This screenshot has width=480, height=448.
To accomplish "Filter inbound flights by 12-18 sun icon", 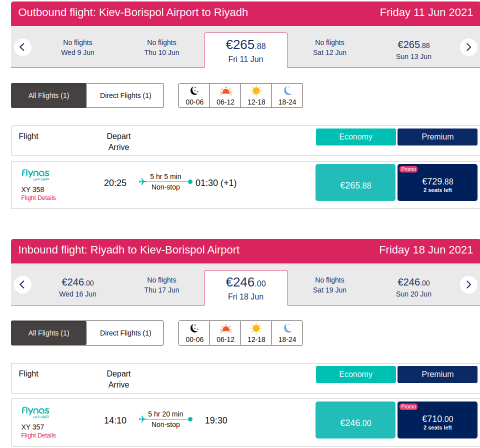I will [256, 333].
